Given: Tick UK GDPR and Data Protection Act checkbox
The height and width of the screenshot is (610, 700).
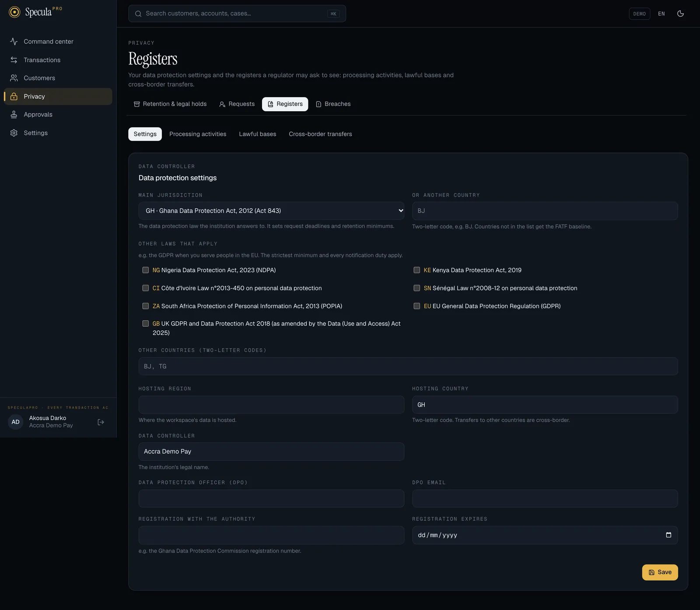Looking at the screenshot, I should (x=146, y=323).
